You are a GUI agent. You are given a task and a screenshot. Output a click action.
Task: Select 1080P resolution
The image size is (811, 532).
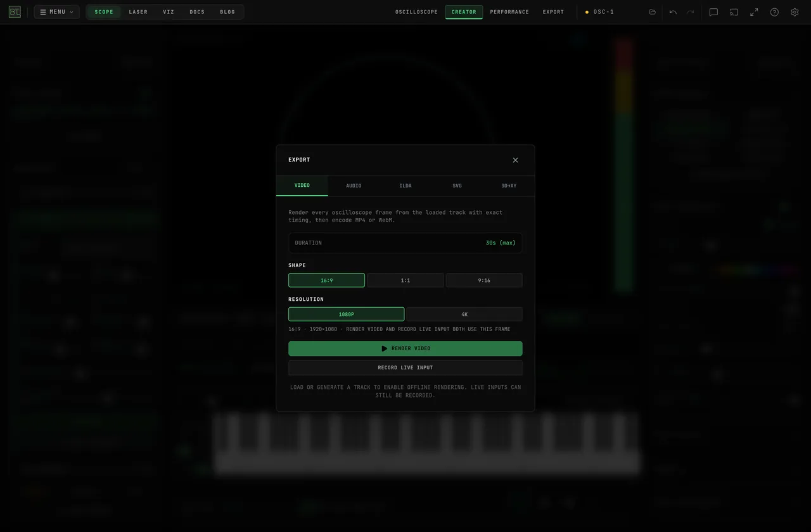coord(346,314)
